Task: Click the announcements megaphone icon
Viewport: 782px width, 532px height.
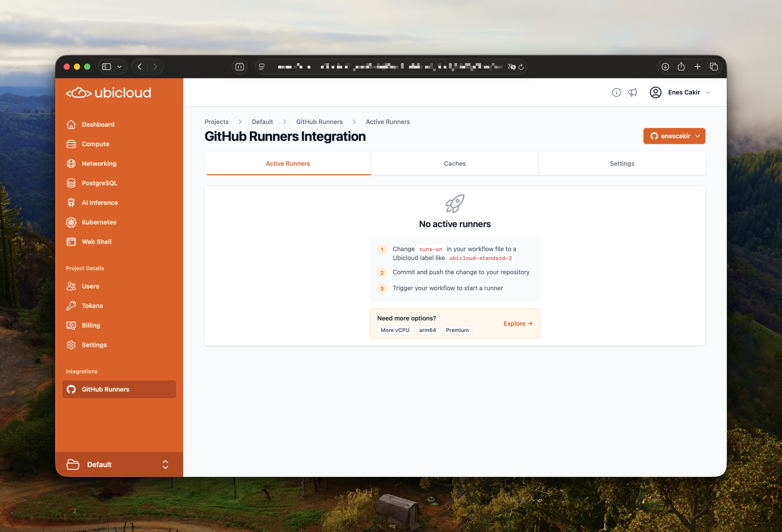Action: [x=633, y=92]
